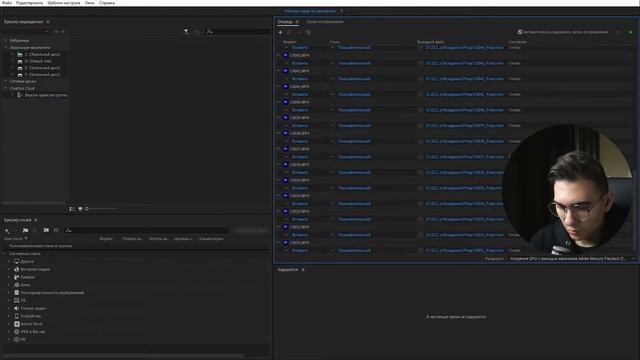
Task: Click the Встроить format link for C0041.MP4
Action: click(x=300, y=94)
